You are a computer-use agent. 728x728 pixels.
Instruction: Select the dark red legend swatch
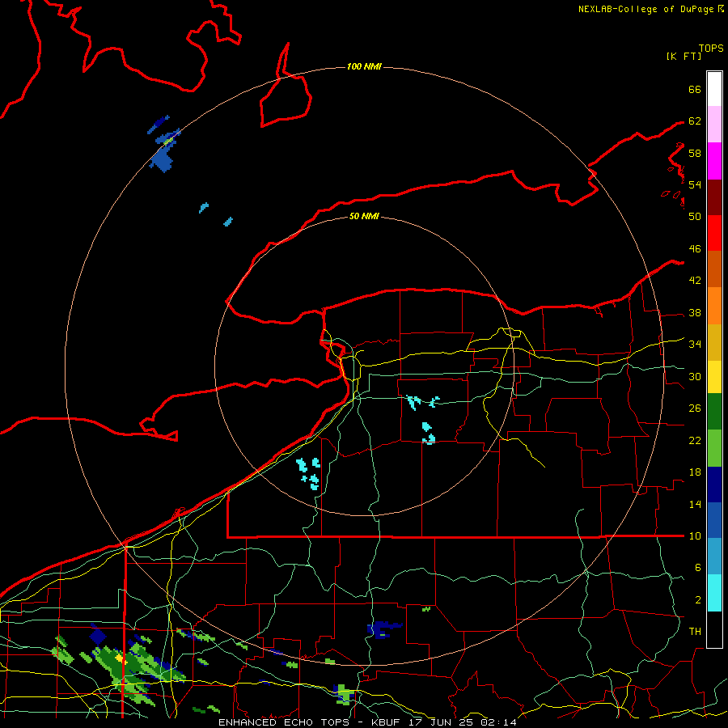pos(714,197)
